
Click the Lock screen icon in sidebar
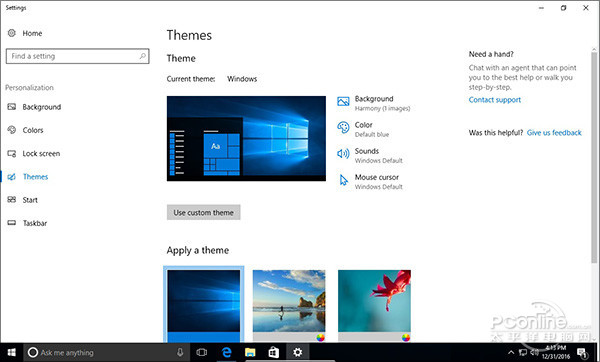[12, 153]
